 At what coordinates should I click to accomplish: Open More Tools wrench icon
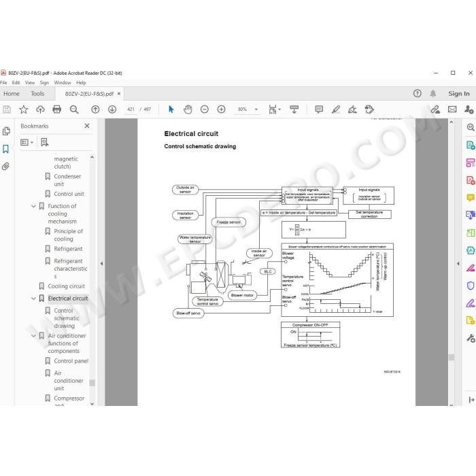tap(471, 338)
